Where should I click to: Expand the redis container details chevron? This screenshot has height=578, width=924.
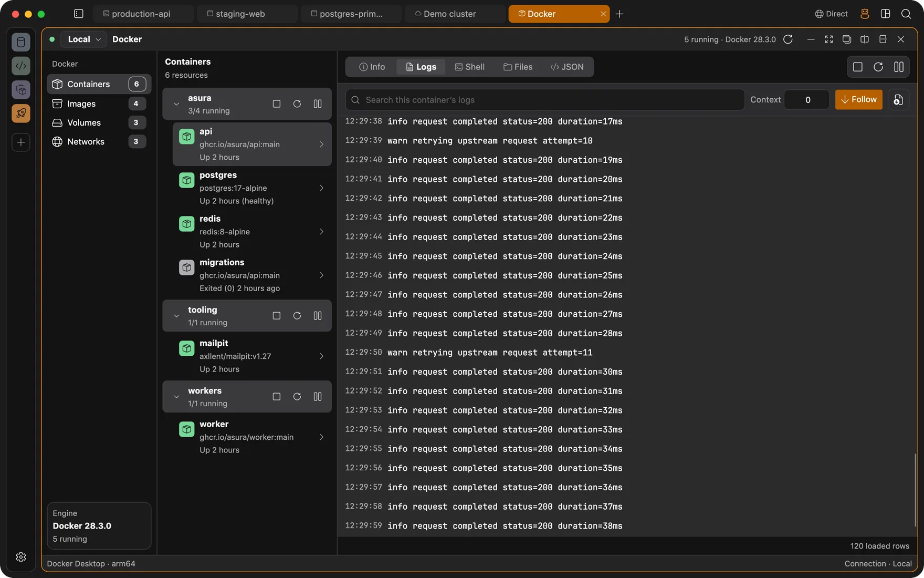tap(321, 232)
